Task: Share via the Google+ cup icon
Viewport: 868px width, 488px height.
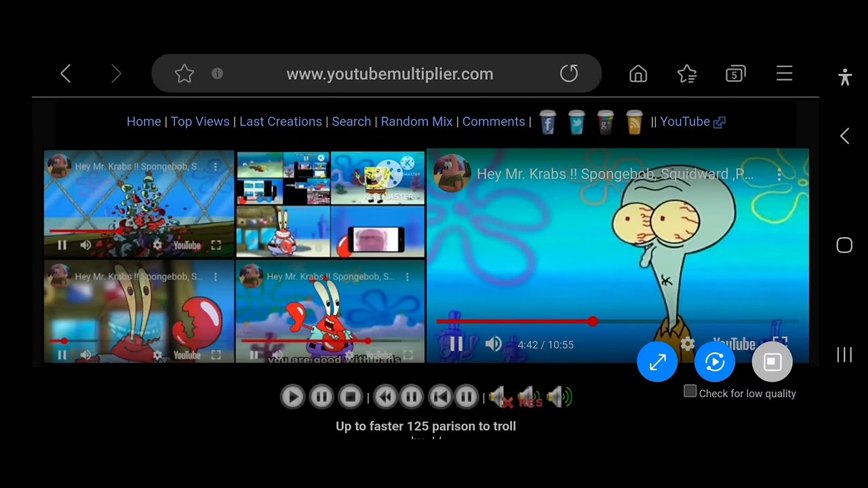Action: pyautogui.click(x=606, y=122)
